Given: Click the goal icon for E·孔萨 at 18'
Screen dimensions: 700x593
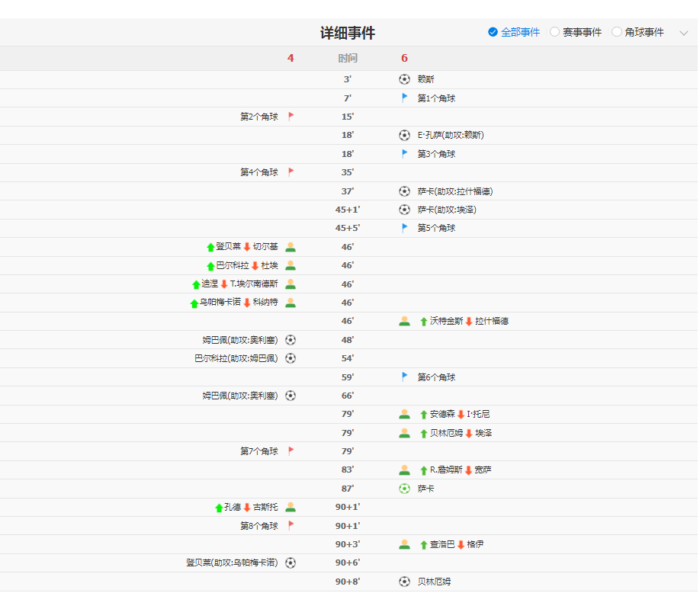Looking at the screenshot, I should click(404, 135).
